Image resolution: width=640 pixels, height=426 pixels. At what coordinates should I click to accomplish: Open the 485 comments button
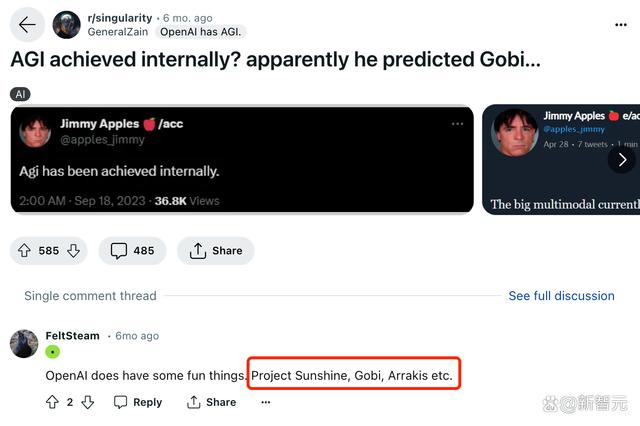pyautogui.click(x=132, y=250)
